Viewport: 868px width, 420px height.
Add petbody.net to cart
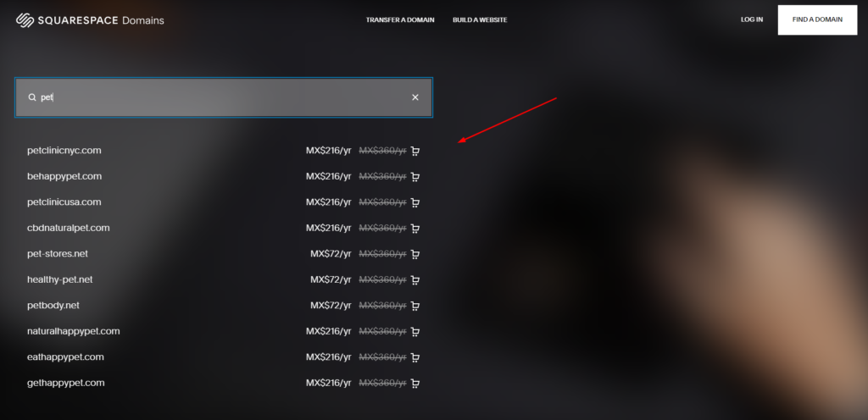(415, 306)
